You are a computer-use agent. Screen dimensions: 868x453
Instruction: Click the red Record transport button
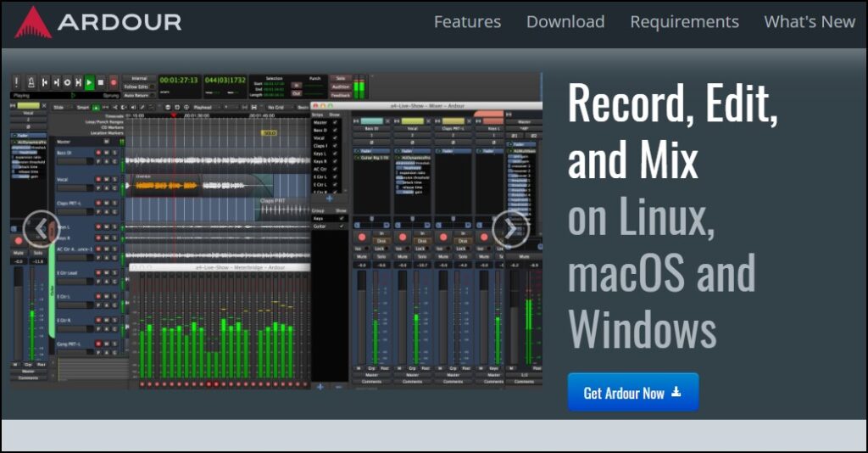tap(112, 82)
